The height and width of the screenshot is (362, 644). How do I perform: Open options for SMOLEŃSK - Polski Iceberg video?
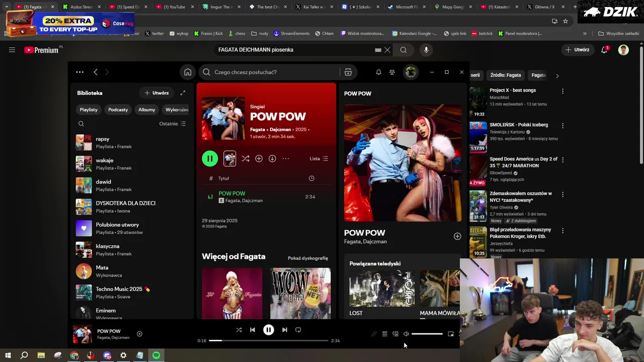[562, 126]
